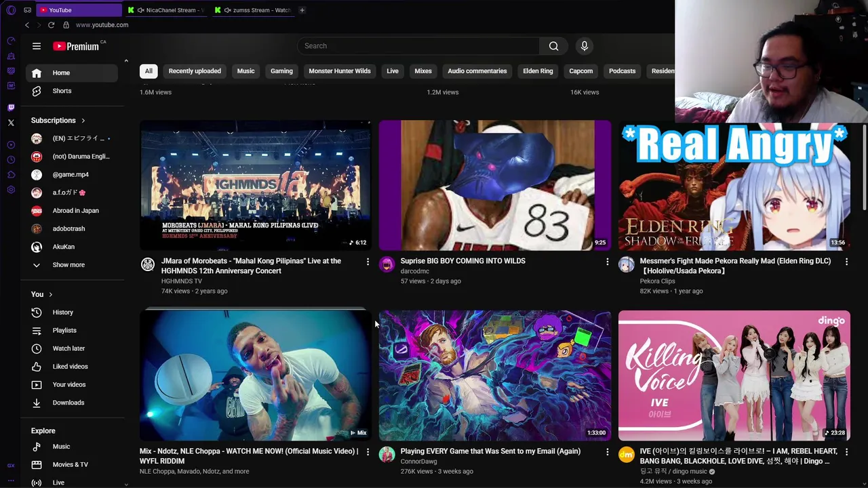Open more options for Suprise BIG BOY video
Viewport: 868px width, 488px height.
click(607, 262)
